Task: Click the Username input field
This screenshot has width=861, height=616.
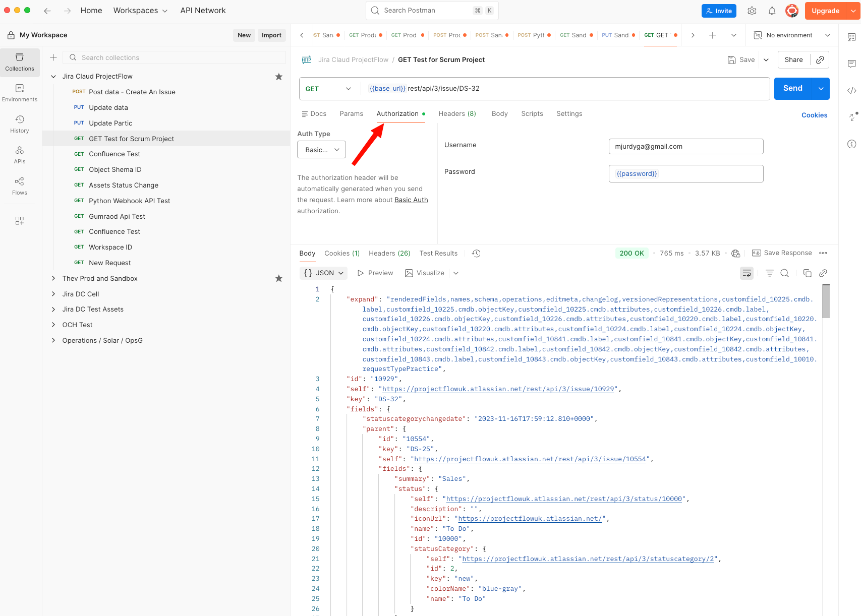Action: [685, 147]
